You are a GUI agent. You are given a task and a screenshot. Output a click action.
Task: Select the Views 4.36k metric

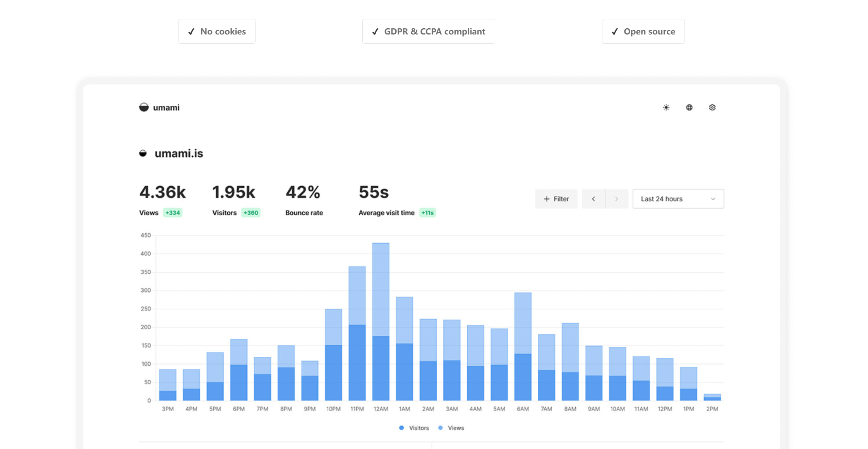[162, 193]
